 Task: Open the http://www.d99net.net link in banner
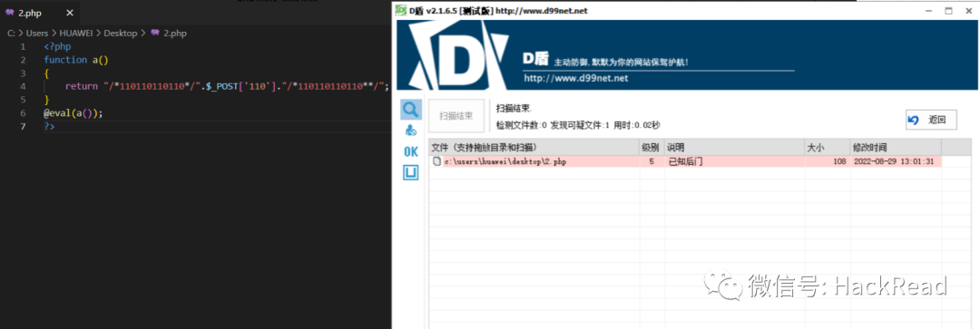[575, 79]
